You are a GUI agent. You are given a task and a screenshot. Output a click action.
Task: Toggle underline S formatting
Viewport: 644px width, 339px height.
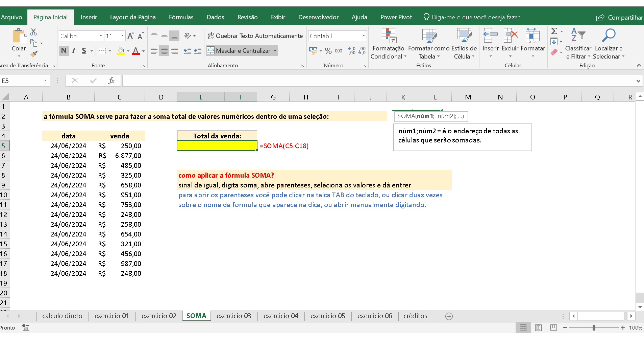[x=84, y=51]
